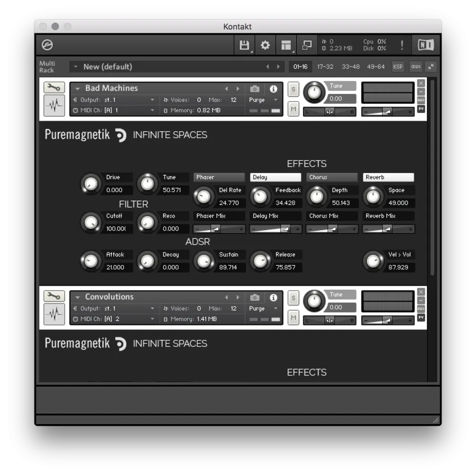Collapse the multi rack size icon
Viewport: 476px width, 475px height.
tap(431, 67)
